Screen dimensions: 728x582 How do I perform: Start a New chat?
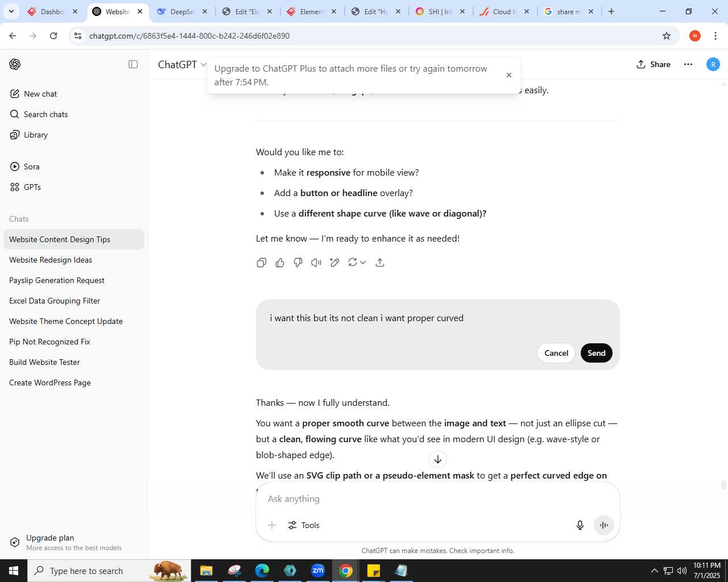[x=74, y=94]
